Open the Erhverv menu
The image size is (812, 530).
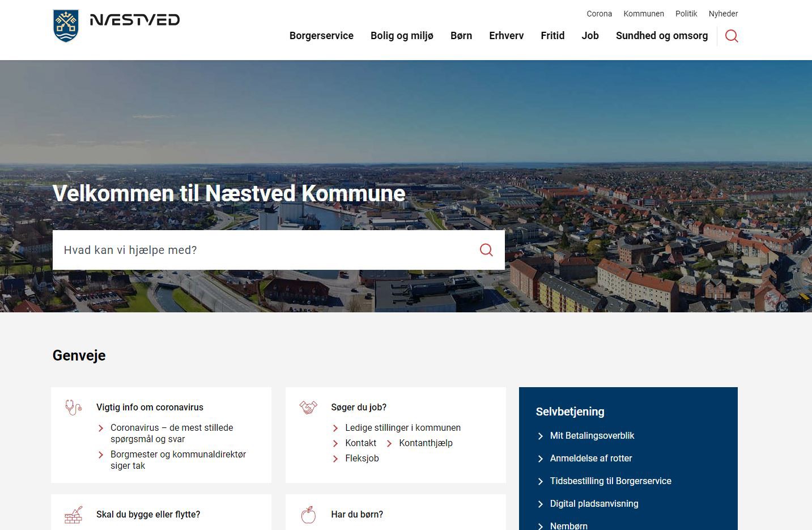click(506, 36)
